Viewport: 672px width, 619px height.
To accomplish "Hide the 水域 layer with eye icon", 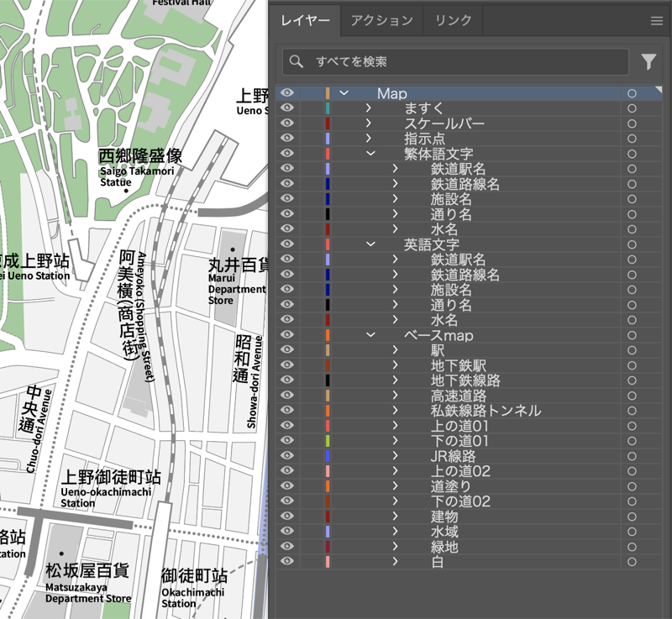I will pyautogui.click(x=287, y=532).
